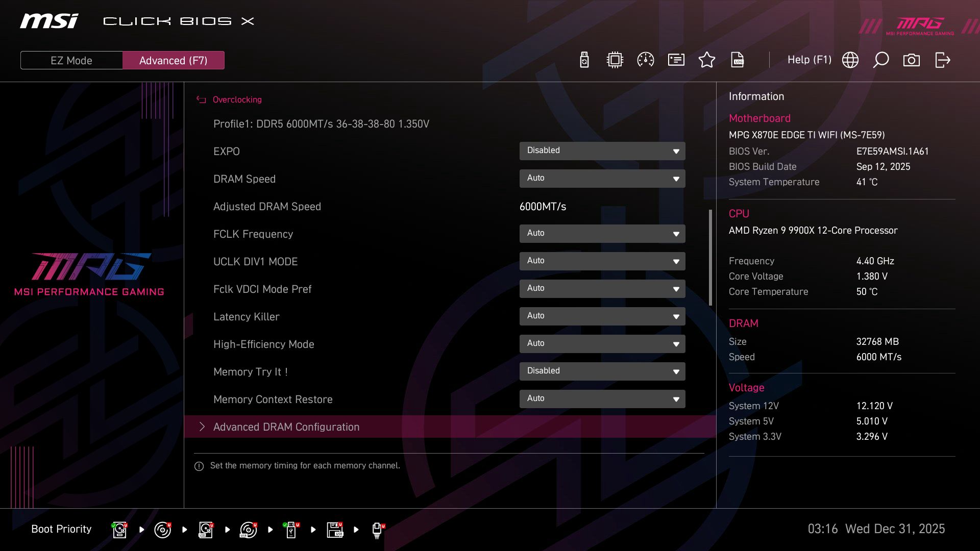Open the language selection globe icon
The height and width of the screenshot is (551, 980).
[850, 60]
